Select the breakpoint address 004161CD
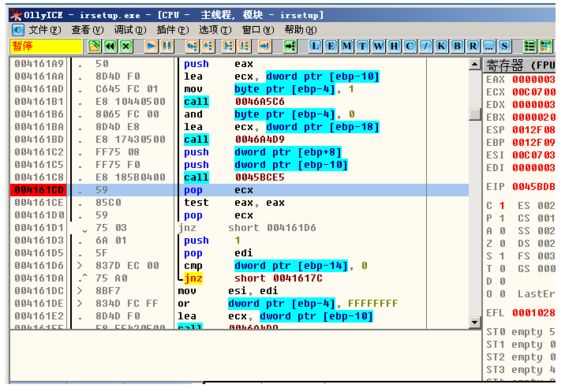This screenshot has height=388, width=580. pos(39,190)
